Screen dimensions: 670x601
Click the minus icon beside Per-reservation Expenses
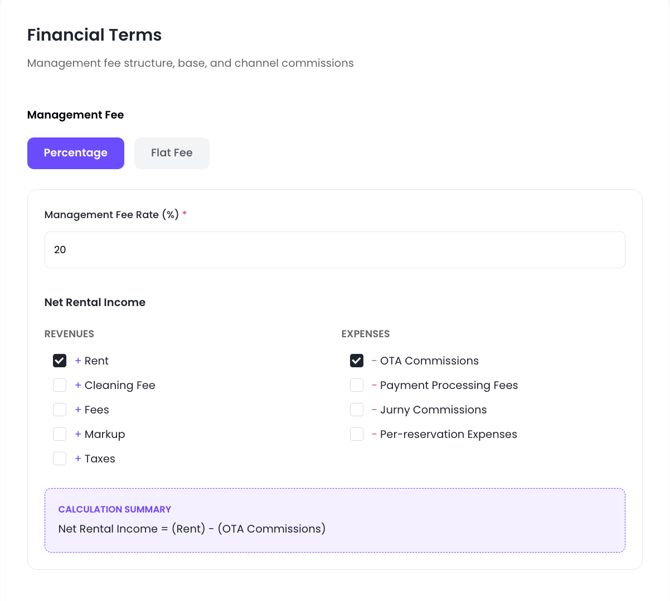[374, 434]
